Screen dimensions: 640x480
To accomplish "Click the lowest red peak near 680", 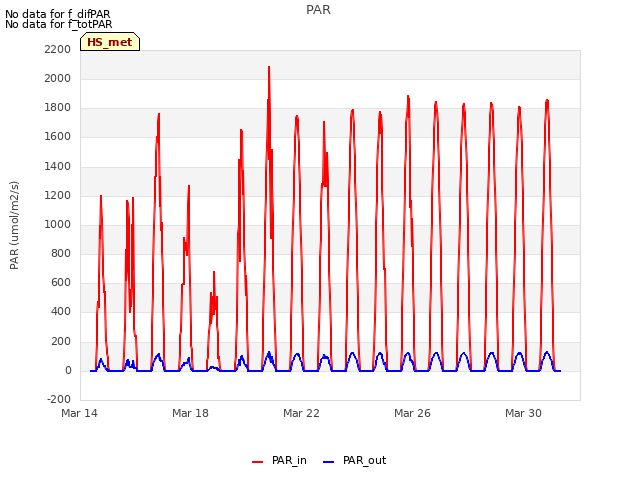I will 213,272.
